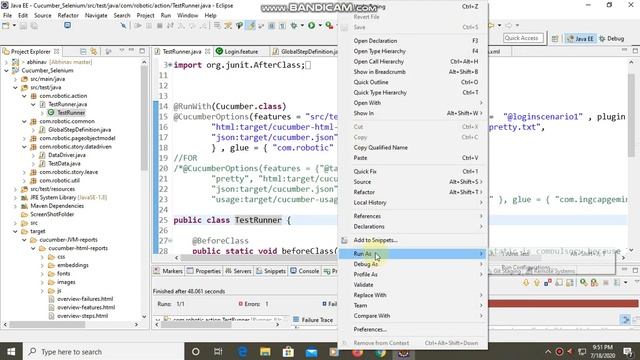Click Rerun Failed Tests First icon
The image size is (640, 360).
pos(594,282)
